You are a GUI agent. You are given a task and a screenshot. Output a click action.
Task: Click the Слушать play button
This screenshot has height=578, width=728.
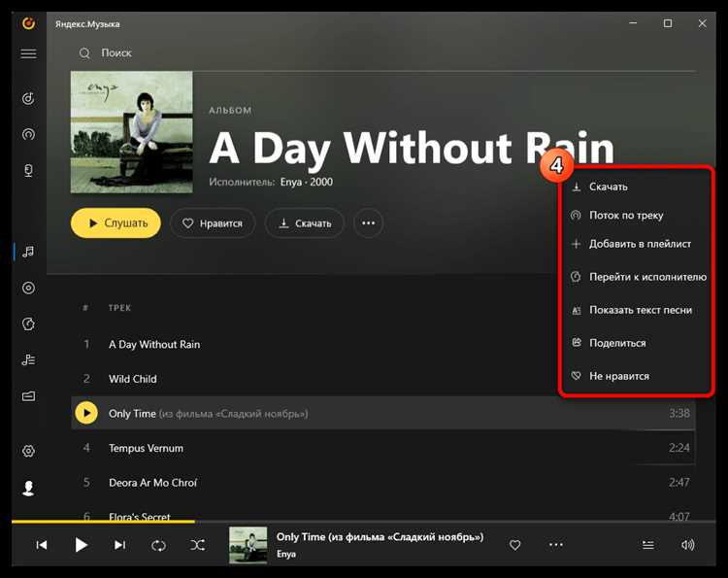tap(116, 223)
